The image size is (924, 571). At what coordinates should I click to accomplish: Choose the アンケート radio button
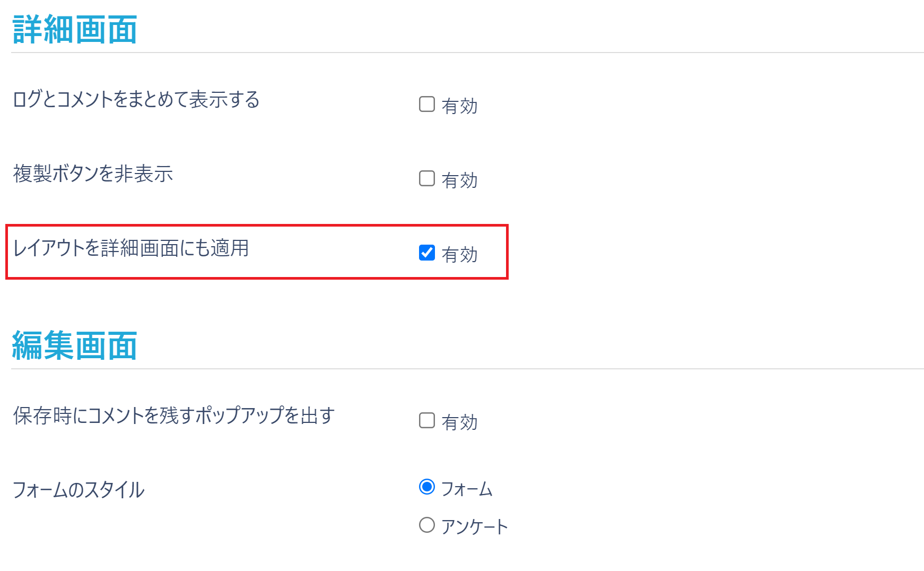point(426,525)
